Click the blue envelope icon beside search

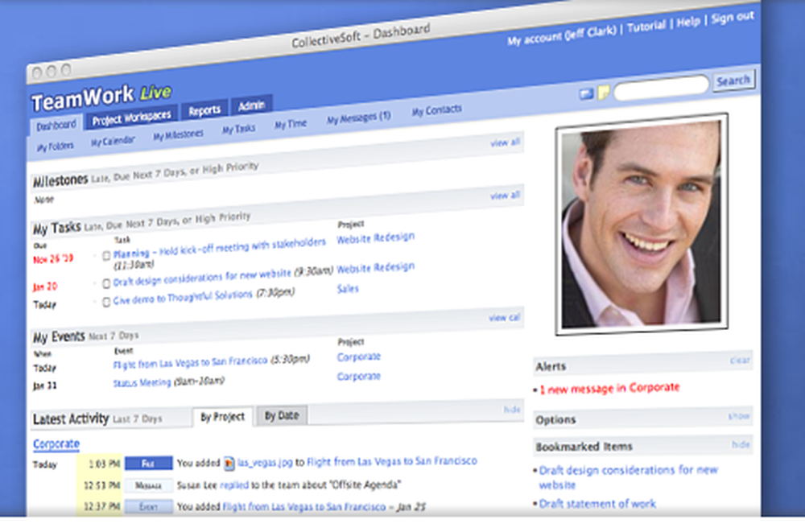[x=586, y=94]
